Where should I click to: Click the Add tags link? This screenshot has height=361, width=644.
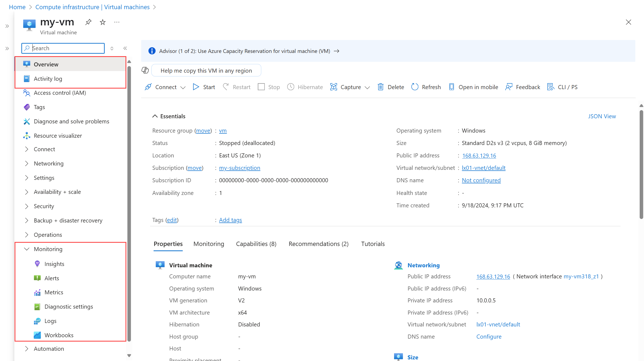[230, 220]
